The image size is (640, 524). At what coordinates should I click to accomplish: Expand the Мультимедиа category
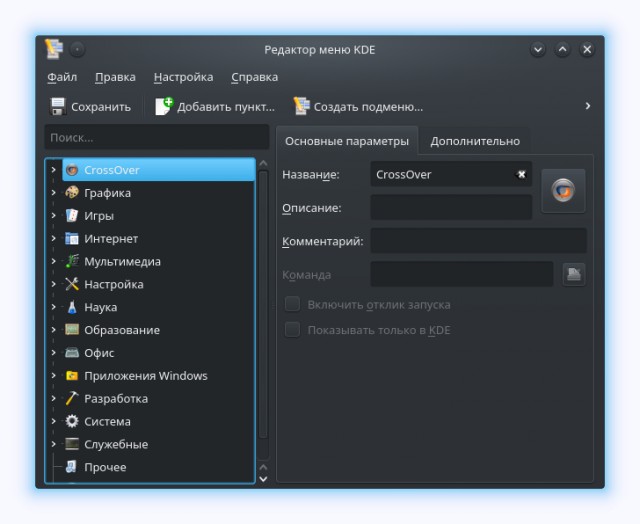click(x=53, y=261)
